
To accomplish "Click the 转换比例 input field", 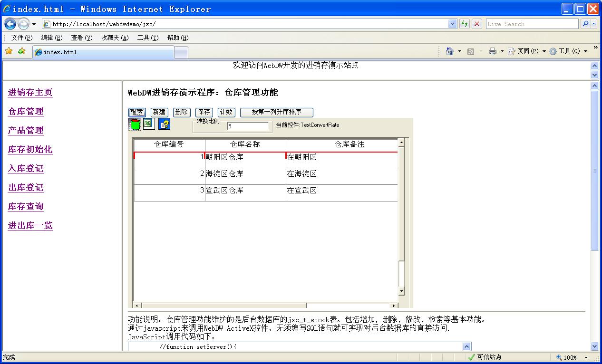I will [x=248, y=126].
